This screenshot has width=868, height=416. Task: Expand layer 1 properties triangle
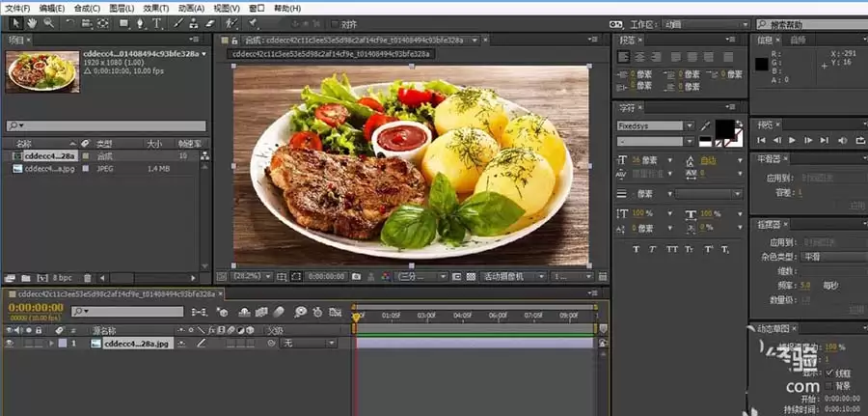point(53,344)
